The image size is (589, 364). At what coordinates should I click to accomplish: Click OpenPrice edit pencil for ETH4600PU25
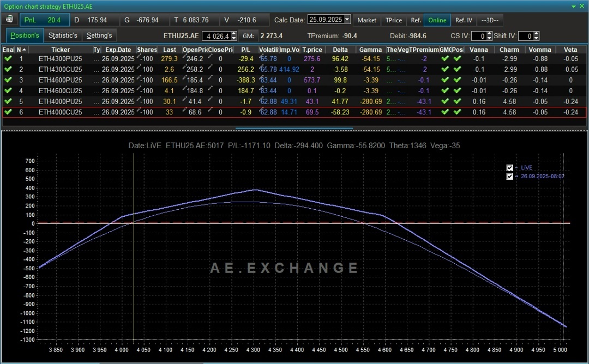click(x=184, y=78)
